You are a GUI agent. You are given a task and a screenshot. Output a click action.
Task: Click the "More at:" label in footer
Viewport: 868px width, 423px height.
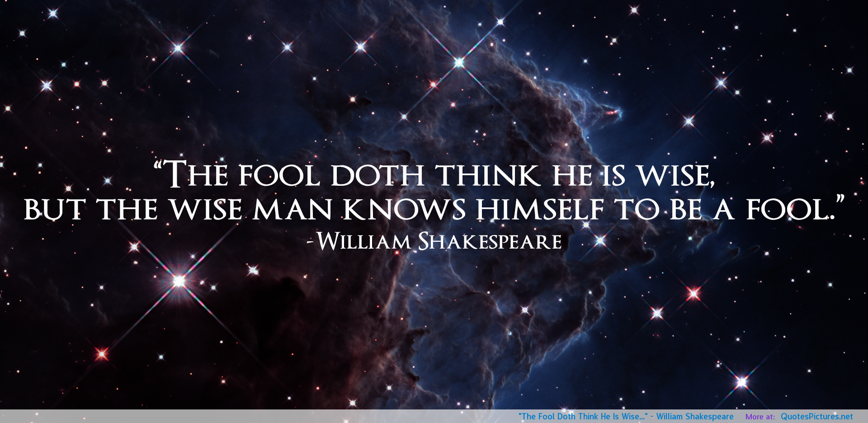[x=760, y=417]
